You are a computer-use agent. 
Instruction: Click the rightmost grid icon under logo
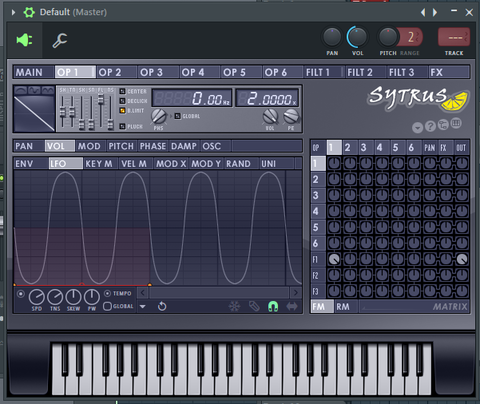tap(456, 123)
